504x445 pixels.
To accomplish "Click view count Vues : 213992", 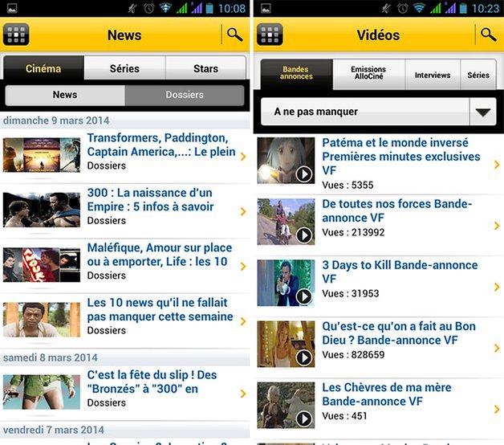I will pyautogui.click(x=353, y=232).
